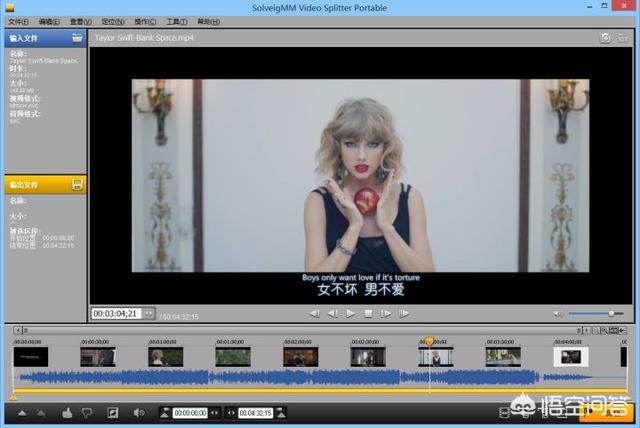Click the thumbs-down cut fragment icon
640x428 pixels.
(x=87, y=412)
